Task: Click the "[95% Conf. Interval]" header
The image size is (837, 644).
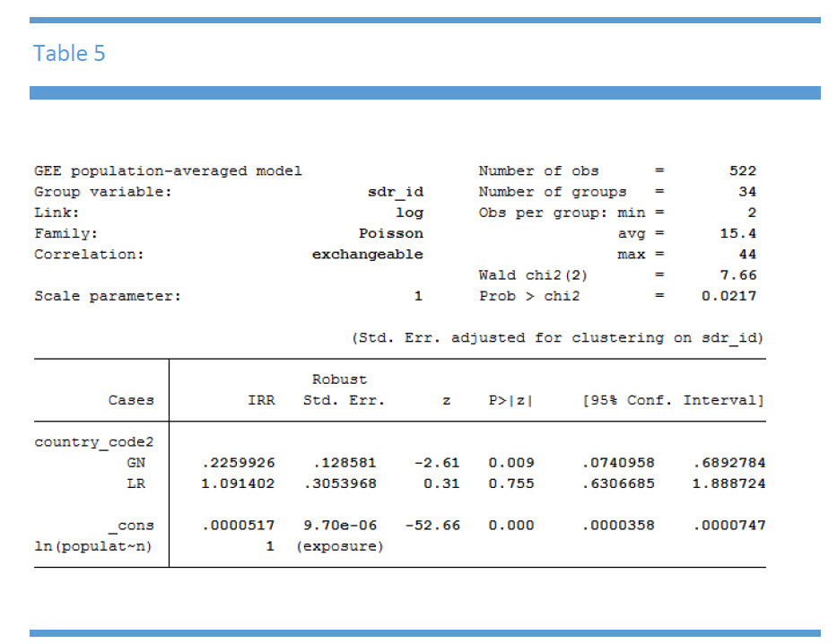Action: 673,400
